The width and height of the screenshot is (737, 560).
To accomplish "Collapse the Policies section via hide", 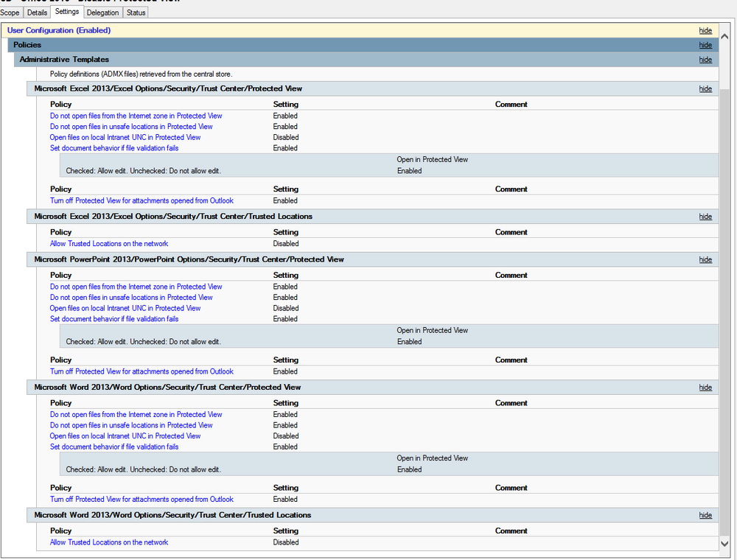I will (705, 45).
